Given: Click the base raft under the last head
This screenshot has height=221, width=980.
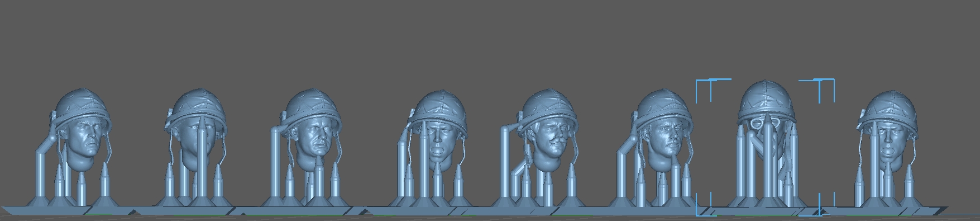Looking at the screenshot, I should pos(888,210).
